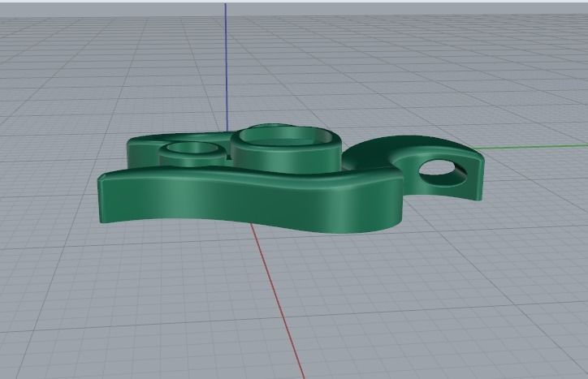Click the blue vertical Z-axis line
The height and width of the screenshot is (379, 588).
click(x=226, y=67)
